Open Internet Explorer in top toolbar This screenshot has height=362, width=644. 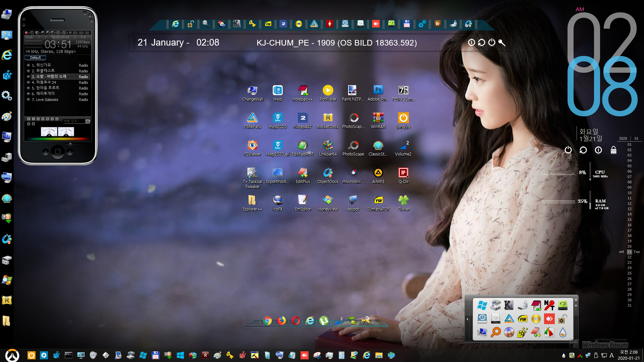point(175,24)
